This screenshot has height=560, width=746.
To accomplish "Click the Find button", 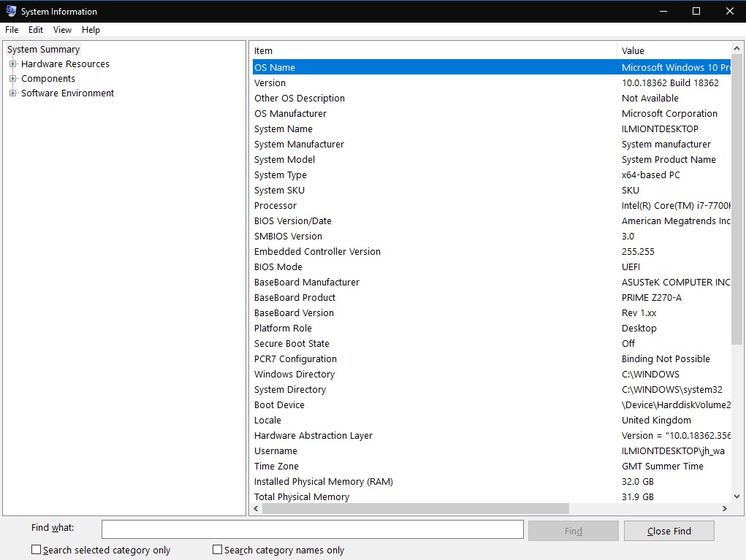I will pyautogui.click(x=574, y=531).
